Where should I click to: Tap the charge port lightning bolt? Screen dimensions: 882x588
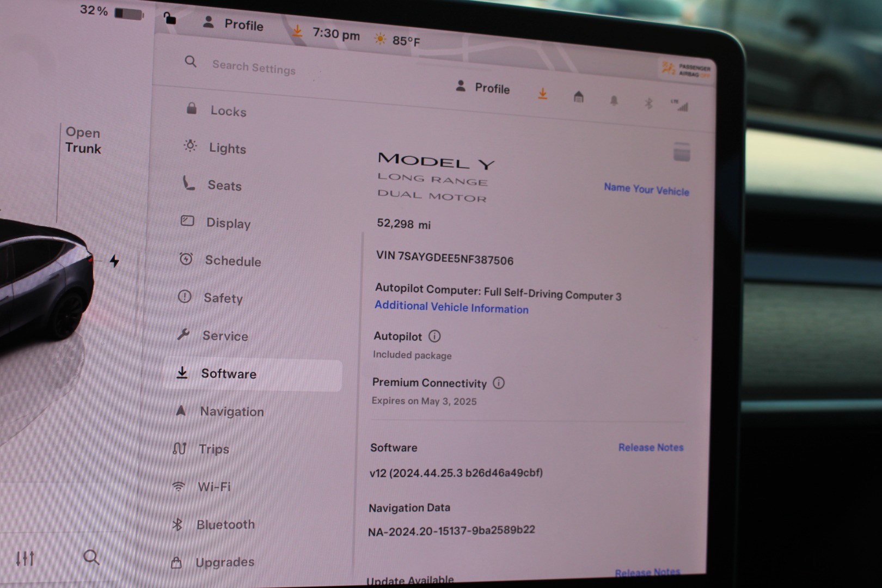tap(114, 261)
